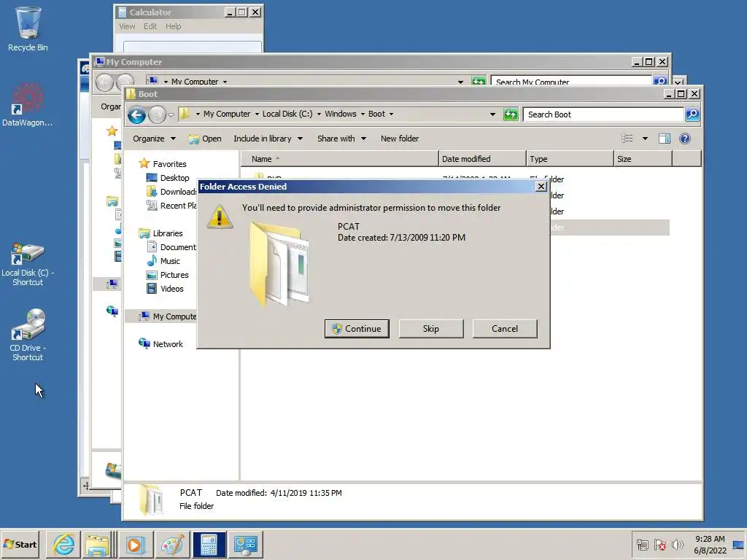Viewport: 747px width, 560px height.
Task: Sort by the Size column header
Action: 643,158
